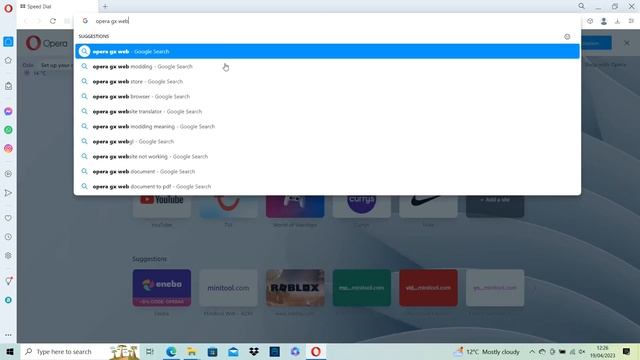This screenshot has width=640, height=360.
Task: Open sidebar Settings gear icon
Action: (8, 256)
